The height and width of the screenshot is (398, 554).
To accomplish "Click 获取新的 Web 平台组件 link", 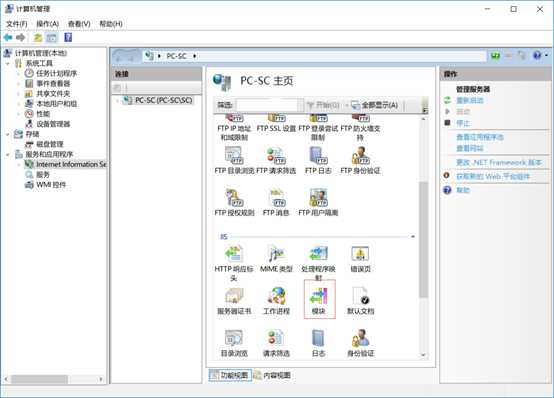I will (493, 176).
